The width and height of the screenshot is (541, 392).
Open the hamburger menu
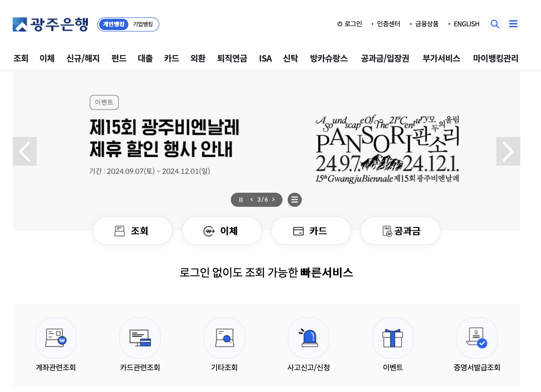[x=513, y=24]
